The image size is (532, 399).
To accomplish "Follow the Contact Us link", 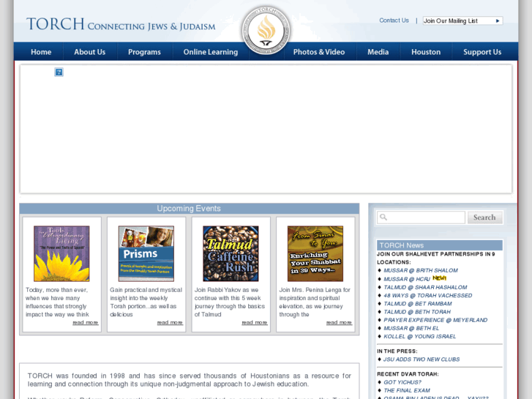I will click(394, 20).
